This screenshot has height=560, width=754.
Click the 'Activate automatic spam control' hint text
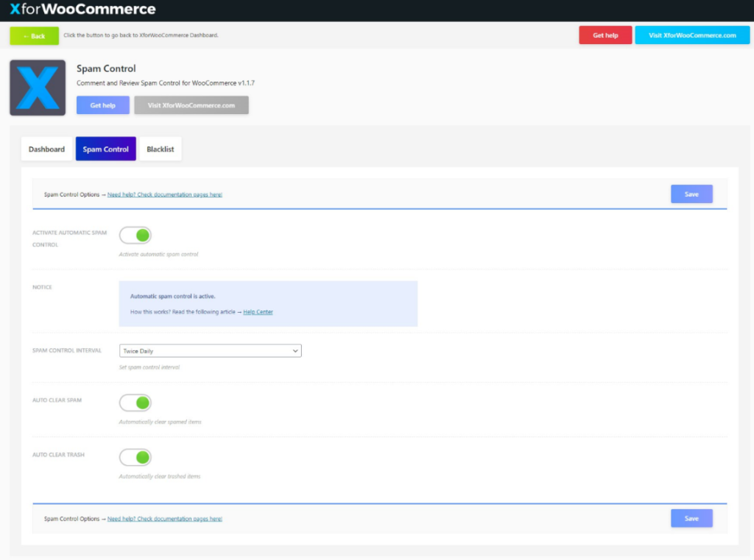click(x=158, y=255)
